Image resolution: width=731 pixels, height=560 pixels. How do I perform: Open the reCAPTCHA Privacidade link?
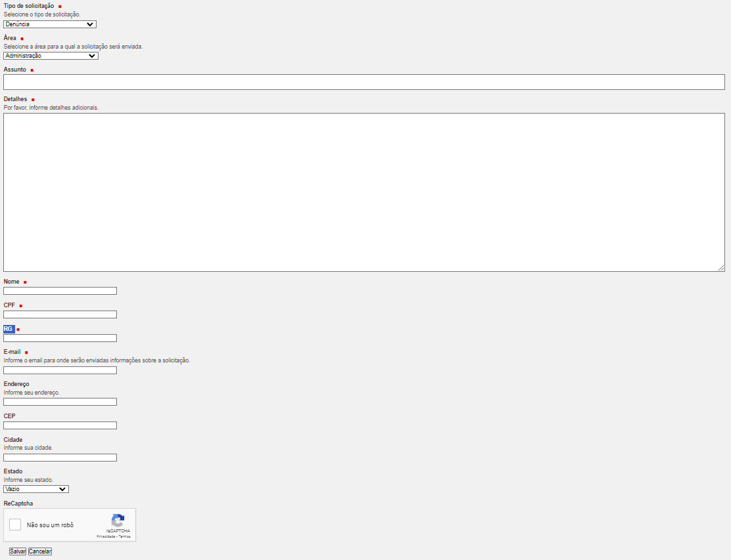[x=106, y=536]
